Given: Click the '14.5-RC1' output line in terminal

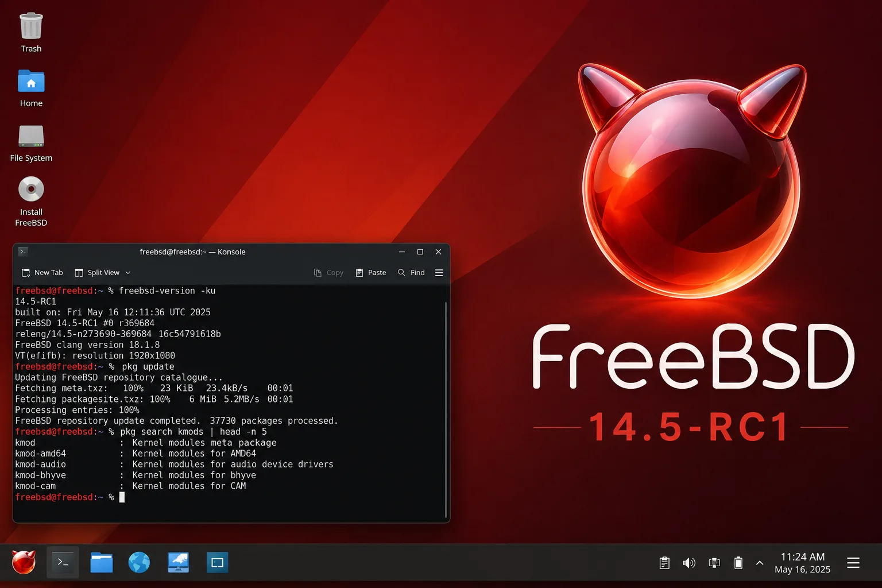Looking at the screenshot, I should (x=36, y=301).
